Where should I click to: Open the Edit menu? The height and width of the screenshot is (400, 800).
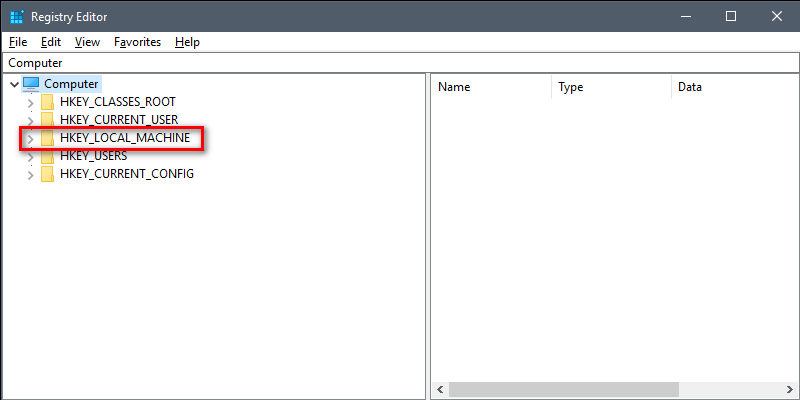coord(51,42)
